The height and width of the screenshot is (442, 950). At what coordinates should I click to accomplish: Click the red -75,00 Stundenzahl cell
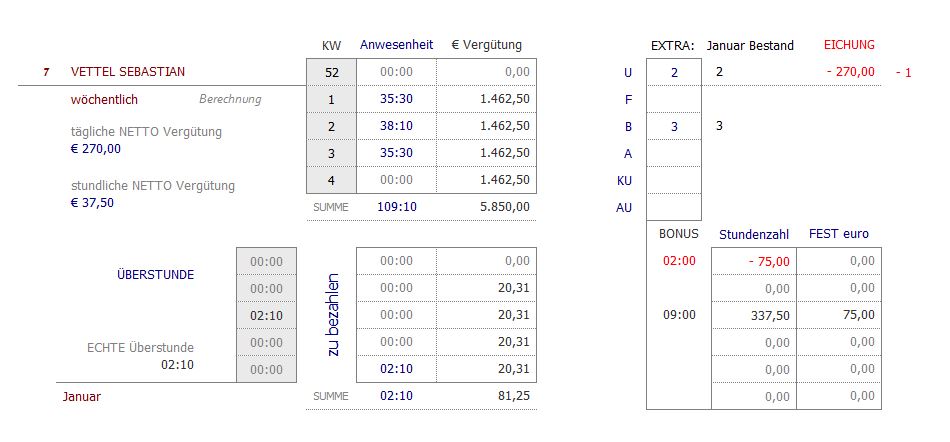click(x=754, y=262)
